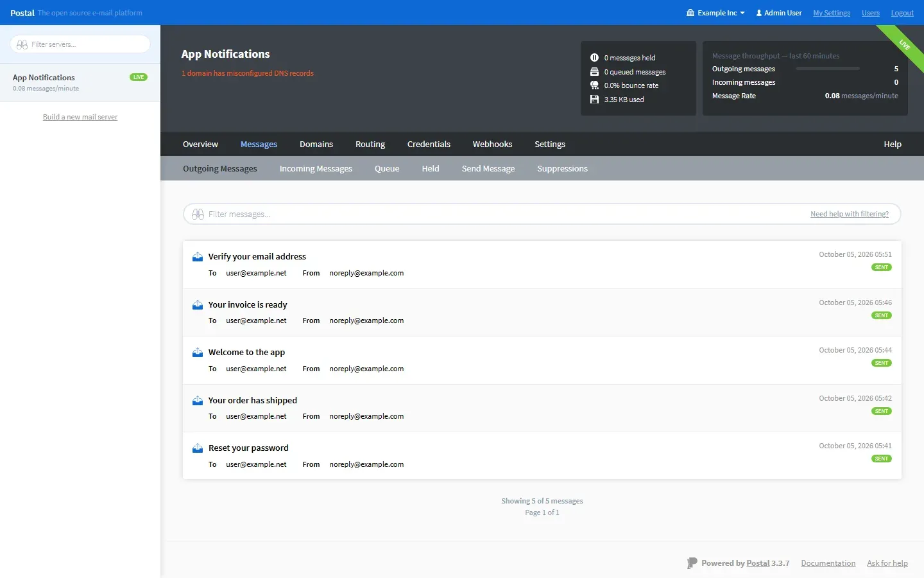Click the Users link in header

(871, 13)
